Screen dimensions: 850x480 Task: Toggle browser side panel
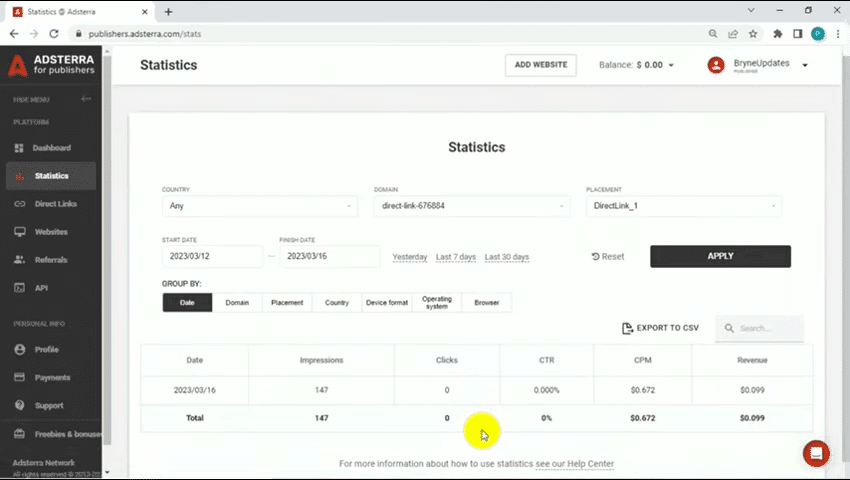(797, 34)
